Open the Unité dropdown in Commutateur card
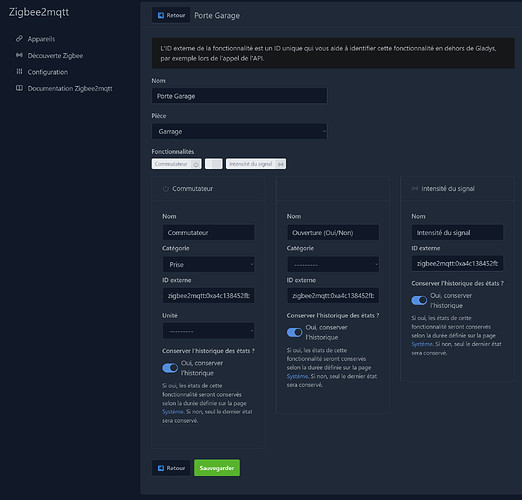This screenshot has height=500, width=522. point(208,331)
